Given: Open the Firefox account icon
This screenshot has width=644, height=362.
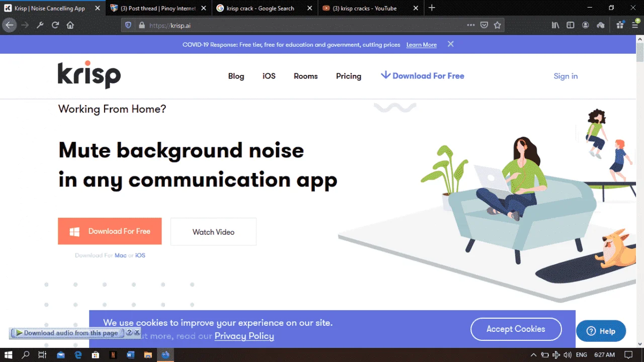Looking at the screenshot, I should click(x=586, y=25).
